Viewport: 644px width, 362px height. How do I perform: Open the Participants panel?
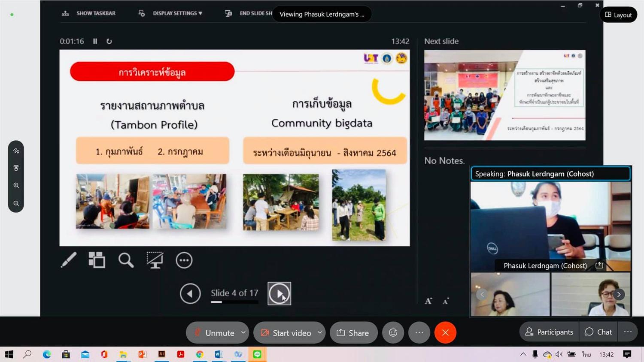(x=549, y=332)
